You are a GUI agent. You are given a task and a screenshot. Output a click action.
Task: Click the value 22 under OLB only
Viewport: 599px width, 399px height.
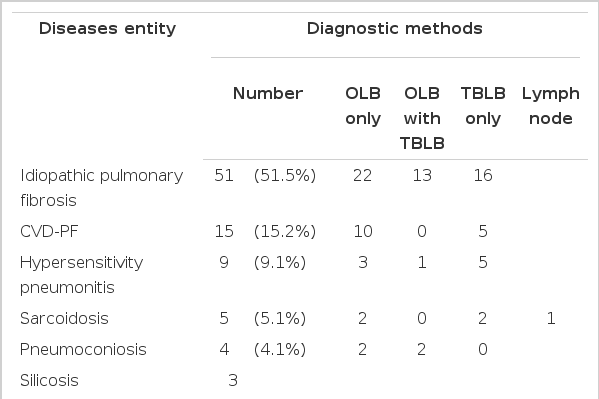tap(363, 175)
